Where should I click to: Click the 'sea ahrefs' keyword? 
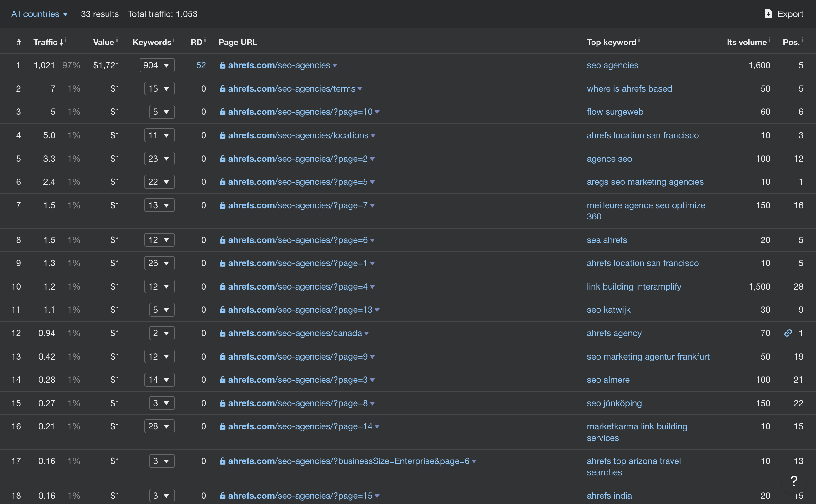click(x=607, y=240)
